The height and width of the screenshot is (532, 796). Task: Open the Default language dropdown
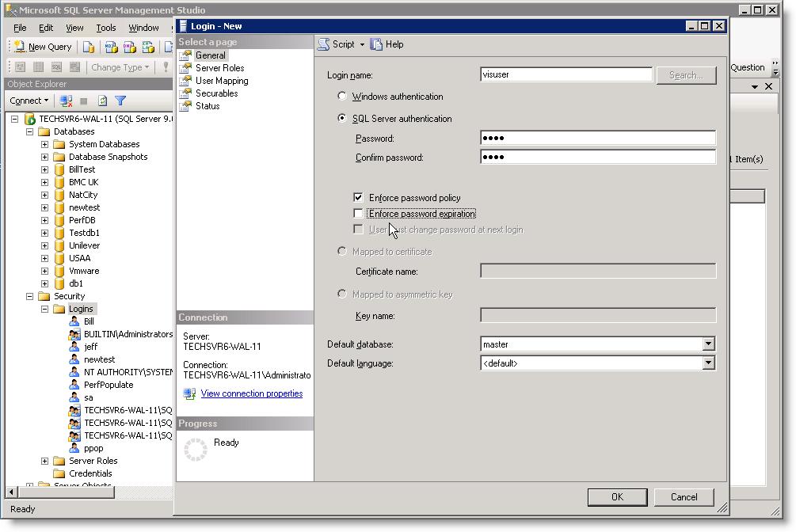pyautogui.click(x=709, y=363)
